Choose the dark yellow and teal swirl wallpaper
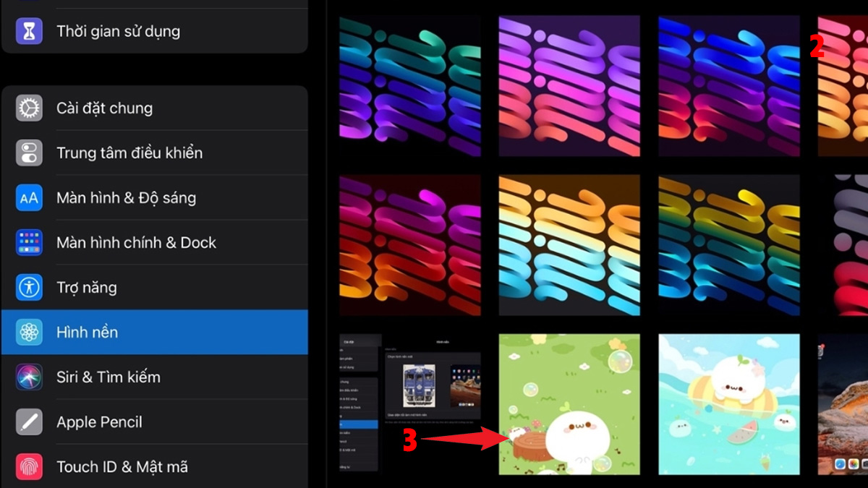This screenshot has height=488, width=868. [x=729, y=245]
